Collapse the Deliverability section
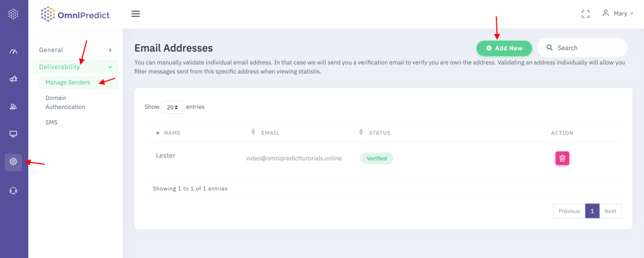 coord(75,67)
